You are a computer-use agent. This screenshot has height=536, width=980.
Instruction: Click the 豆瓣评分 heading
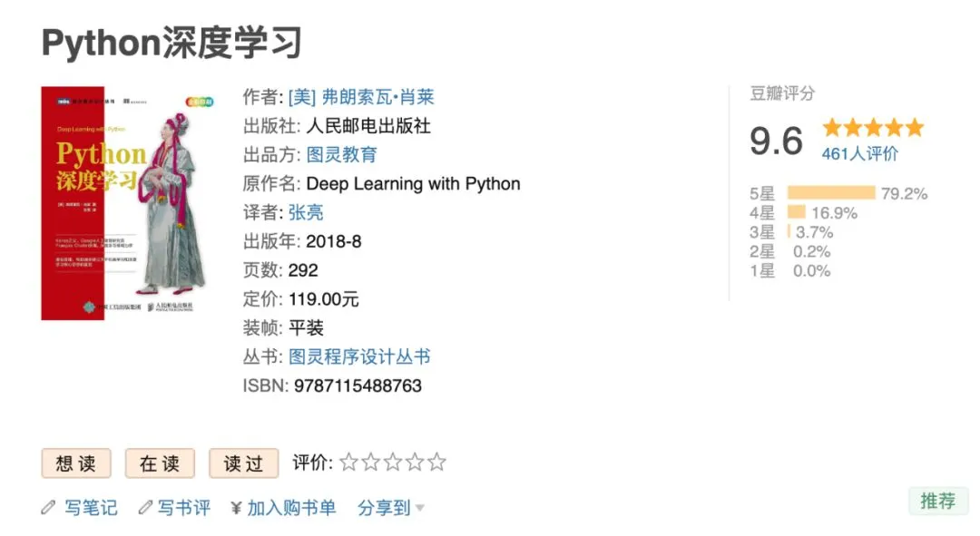point(782,93)
